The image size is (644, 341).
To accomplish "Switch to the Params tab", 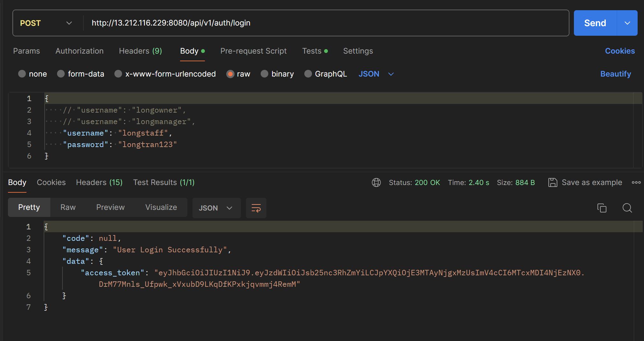I will pyautogui.click(x=26, y=51).
